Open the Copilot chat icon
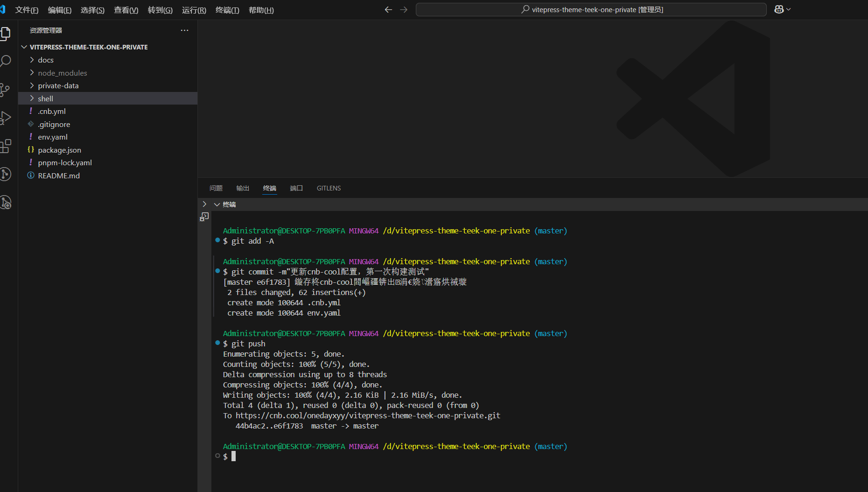 click(x=779, y=9)
